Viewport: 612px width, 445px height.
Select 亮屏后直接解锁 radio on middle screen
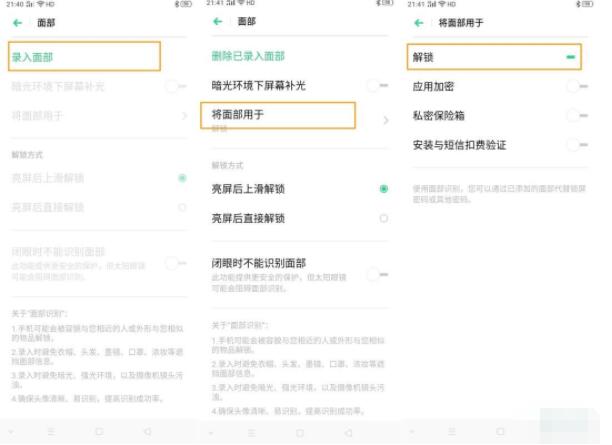tap(384, 218)
